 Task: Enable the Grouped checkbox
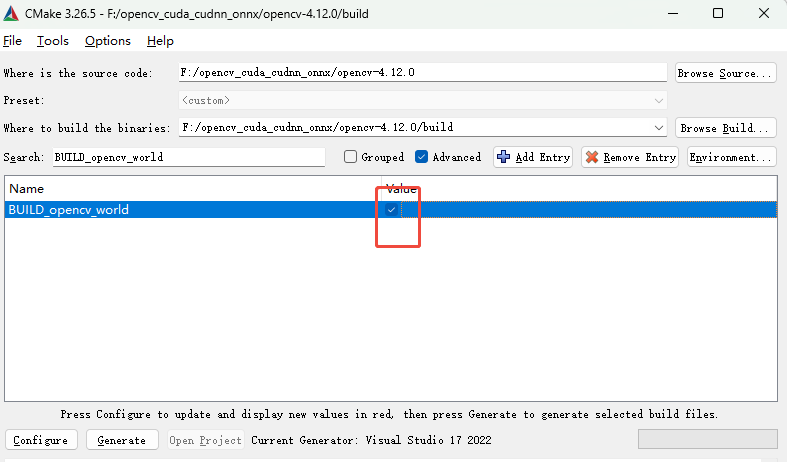351,157
